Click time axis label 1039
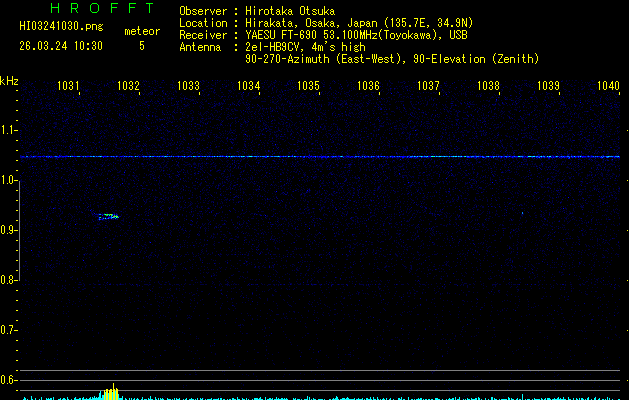Image resolution: width=629 pixels, height=400 pixels. [548, 85]
